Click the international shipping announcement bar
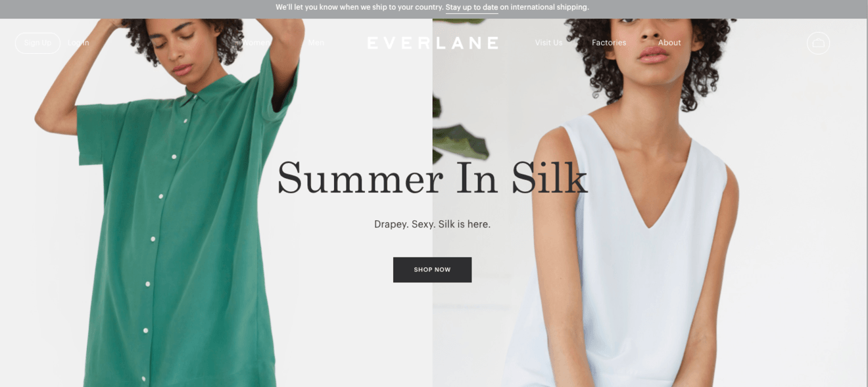 click(x=434, y=9)
